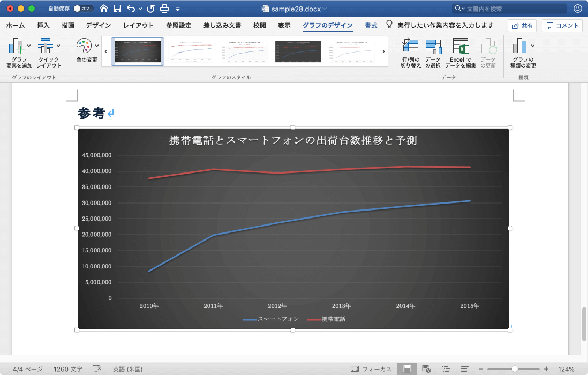Undo the last action
Image resolution: width=588 pixels, height=375 pixels.
point(131,9)
